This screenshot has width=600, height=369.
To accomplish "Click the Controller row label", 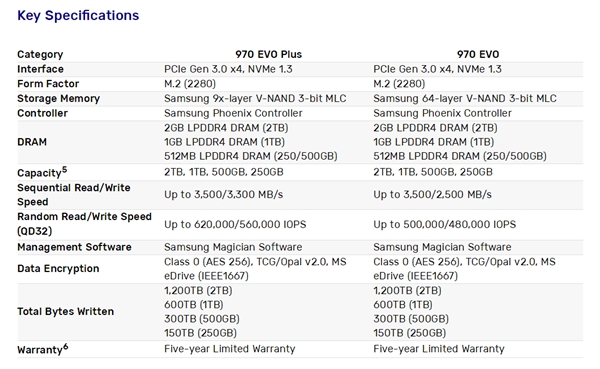I will click(x=42, y=113).
